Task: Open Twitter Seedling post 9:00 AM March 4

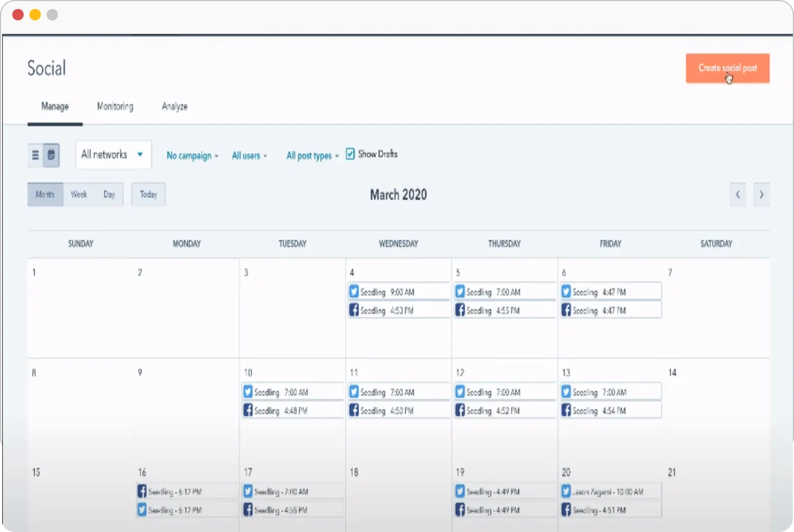Action: pos(399,292)
